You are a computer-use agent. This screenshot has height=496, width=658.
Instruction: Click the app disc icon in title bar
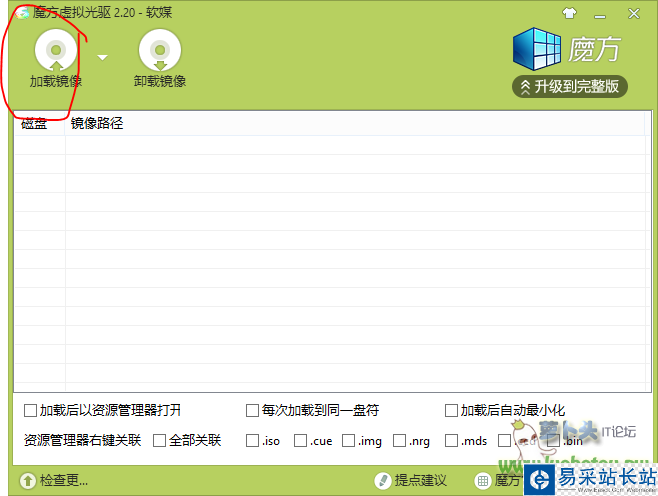22,13
